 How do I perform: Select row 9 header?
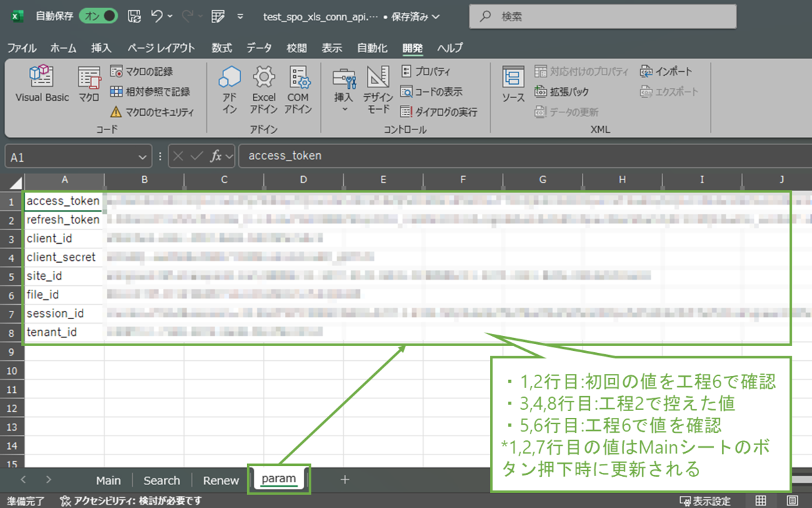point(12,352)
